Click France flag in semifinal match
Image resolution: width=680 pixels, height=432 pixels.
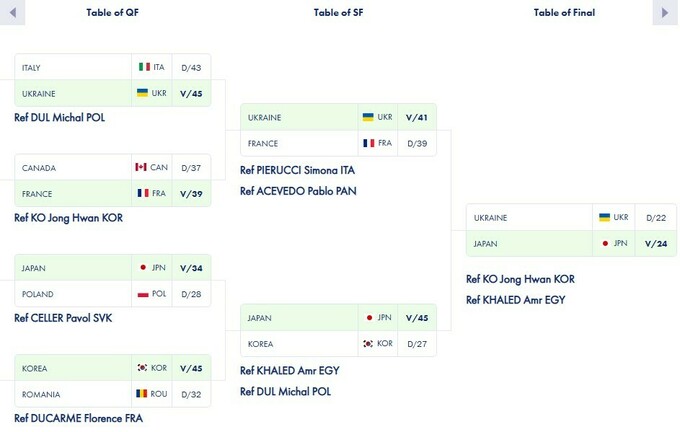(369, 143)
